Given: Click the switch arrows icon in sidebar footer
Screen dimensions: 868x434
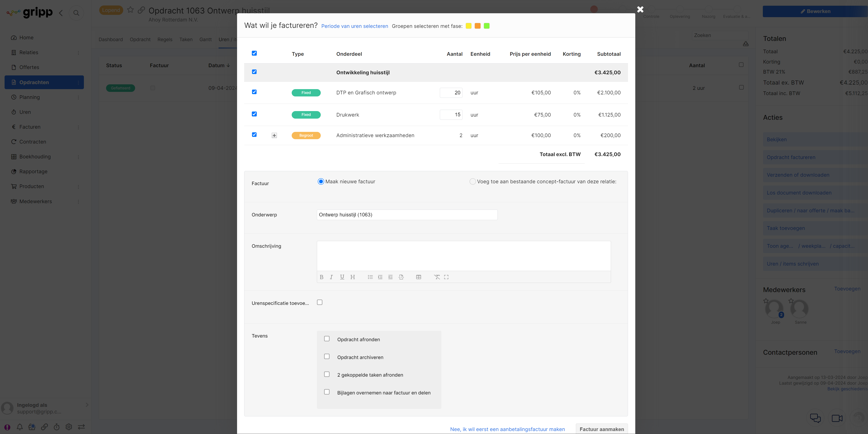Looking at the screenshot, I should [x=81, y=427].
